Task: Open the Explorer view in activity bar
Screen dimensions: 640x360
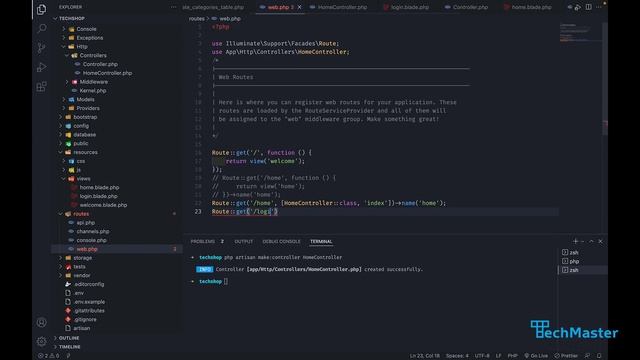Action: (41, 9)
